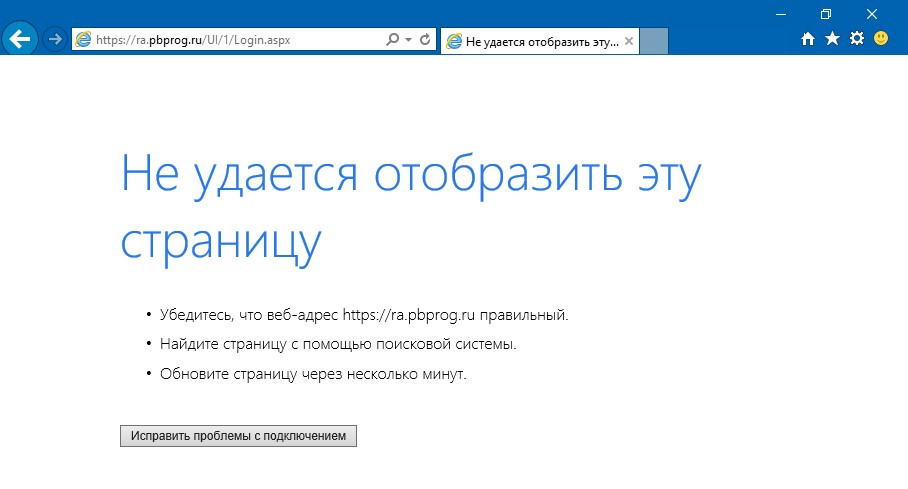Viewport: 908px width, 489px height.
Task: Click the IE page icon in address bar
Action: pyautogui.click(x=83, y=40)
